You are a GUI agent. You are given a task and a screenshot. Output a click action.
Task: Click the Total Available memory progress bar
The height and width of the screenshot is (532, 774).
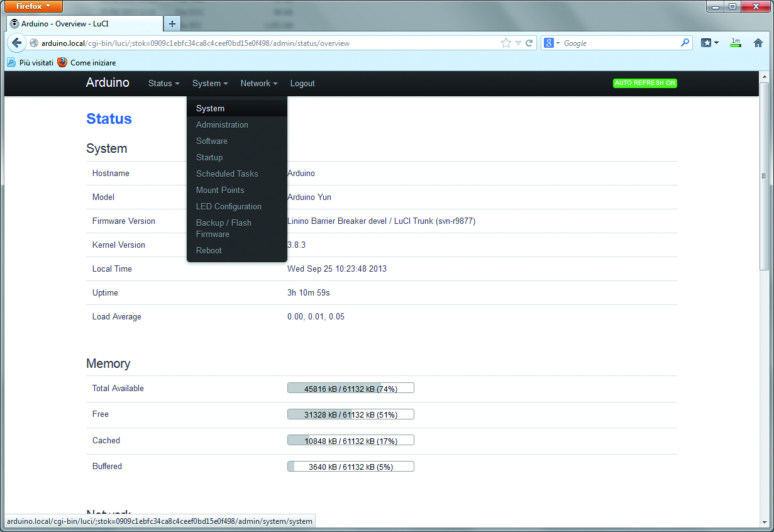tap(351, 388)
